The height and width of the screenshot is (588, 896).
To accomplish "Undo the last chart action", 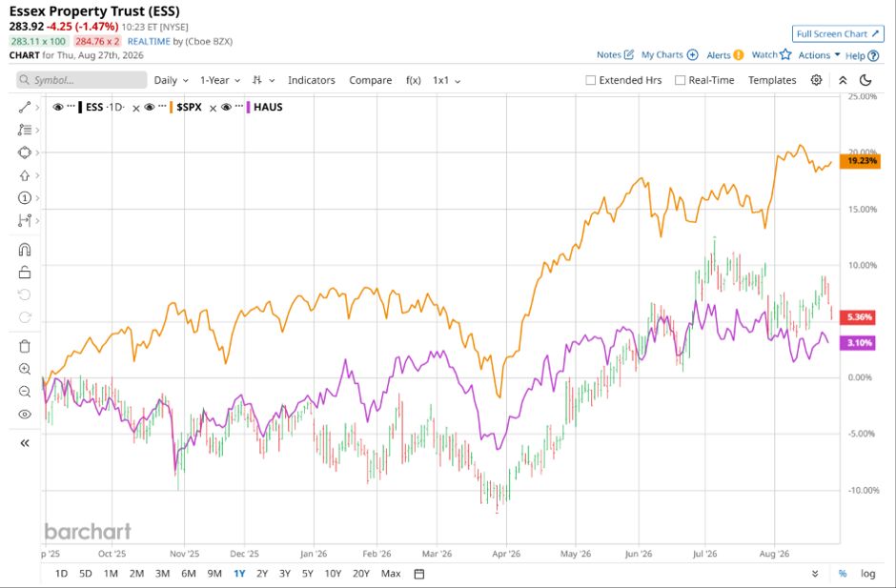I will pyautogui.click(x=25, y=294).
